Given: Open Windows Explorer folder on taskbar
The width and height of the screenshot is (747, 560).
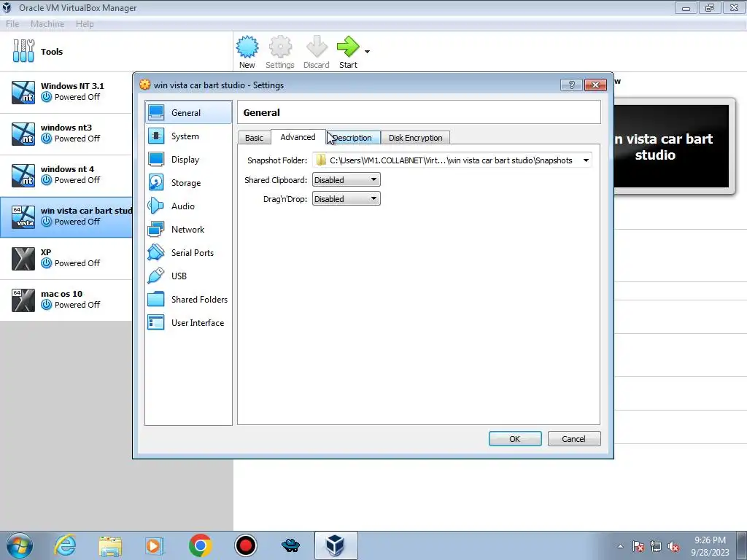Looking at the screenshot, I should (x=110, y=545).
